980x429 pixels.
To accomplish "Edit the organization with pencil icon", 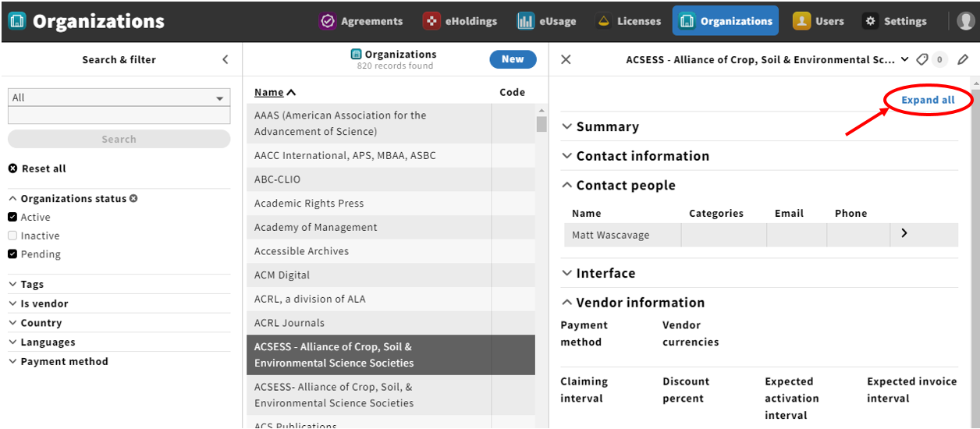I will [963, 59].
